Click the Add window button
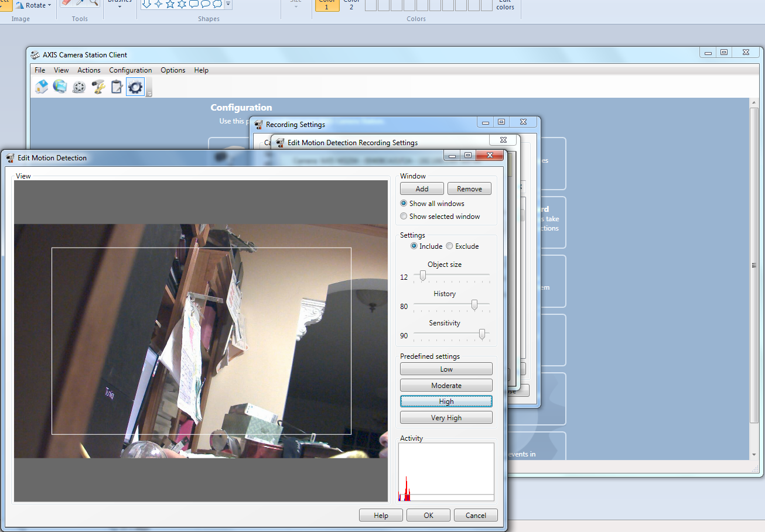This screenshot has height=532, width=765. 422,188
